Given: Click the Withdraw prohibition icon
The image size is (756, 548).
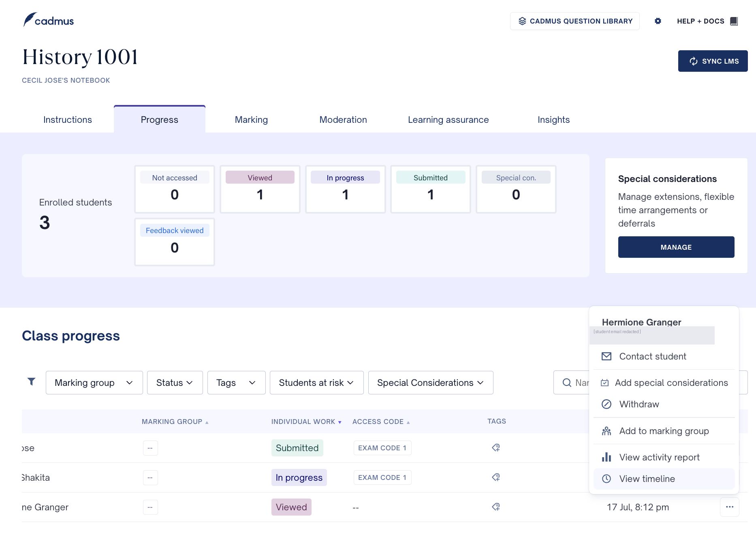Looking at the screenshot, I should pyautogui.click(x=607, y=404).
